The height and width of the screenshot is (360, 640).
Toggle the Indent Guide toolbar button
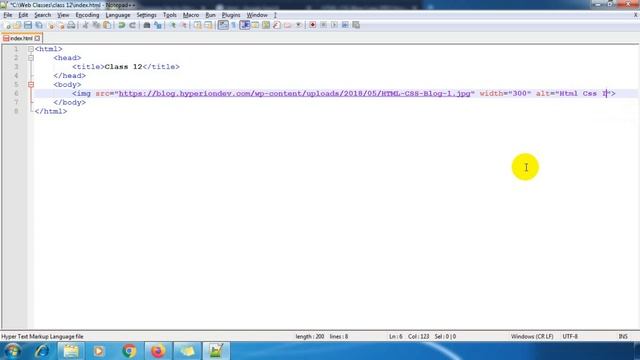pos(244,25)
